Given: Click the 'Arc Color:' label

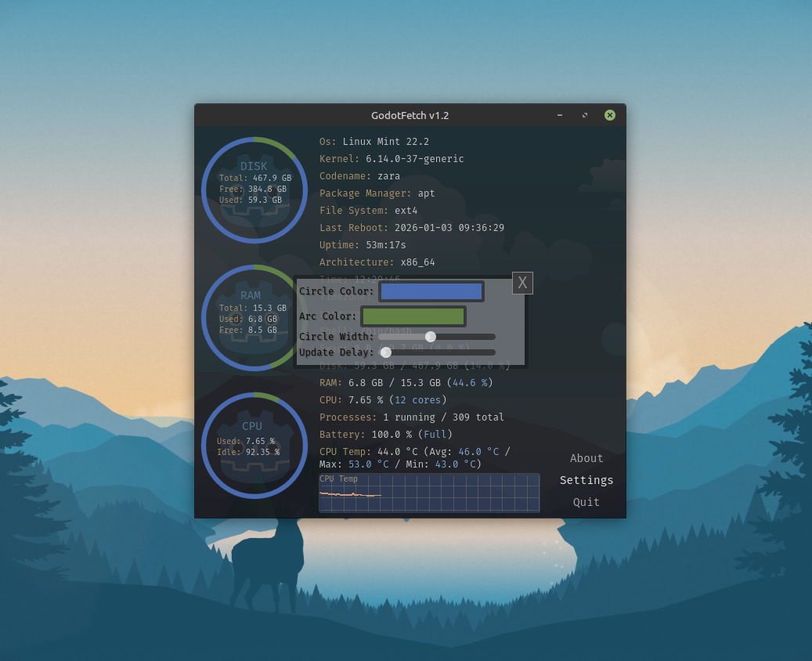Looking at the screenshot, I should tap(328, 316).
